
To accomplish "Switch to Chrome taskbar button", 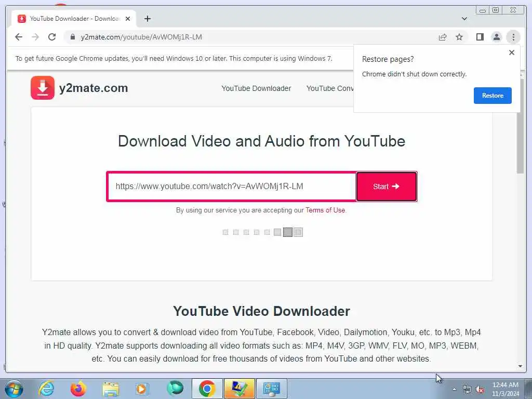I will coord(207,389).
